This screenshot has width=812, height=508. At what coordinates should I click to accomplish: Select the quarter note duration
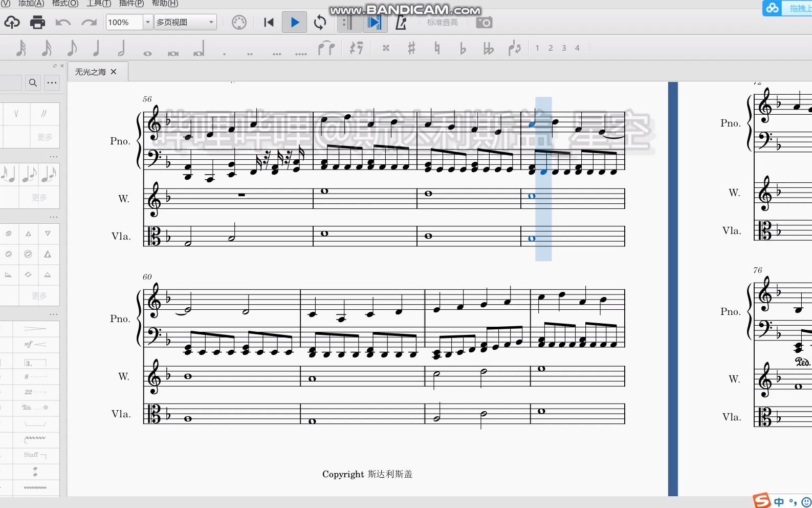pos(96,48)
